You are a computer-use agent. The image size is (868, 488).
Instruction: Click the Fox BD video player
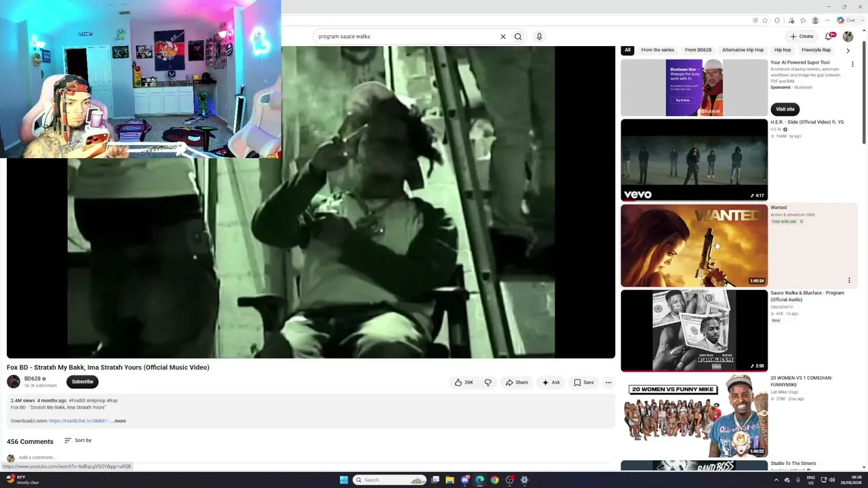coord(311,202)
